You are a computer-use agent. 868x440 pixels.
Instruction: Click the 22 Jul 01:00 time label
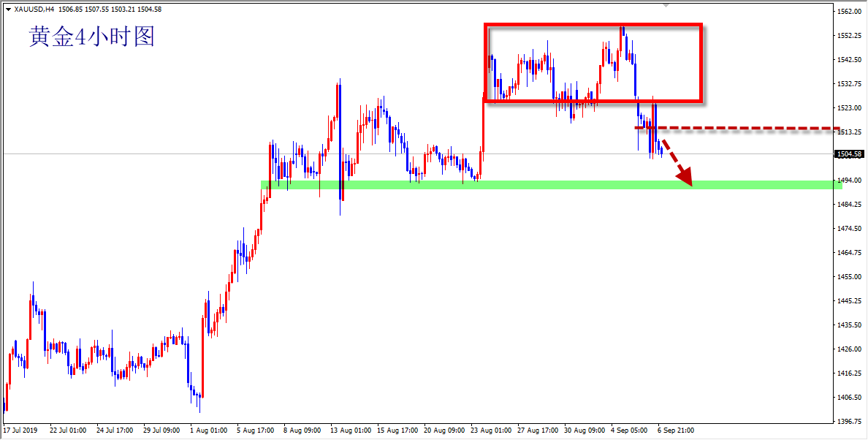pos(67,430)
